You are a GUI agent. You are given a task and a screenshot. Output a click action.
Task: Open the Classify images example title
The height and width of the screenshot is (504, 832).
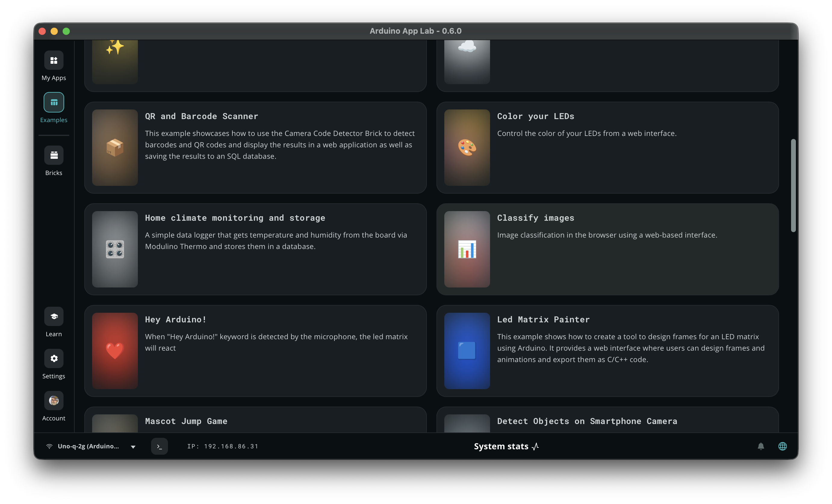coord(536,218)
